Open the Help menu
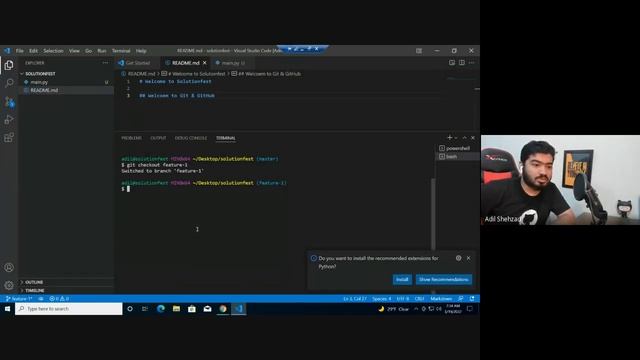The height and width of the screenshot is (360, 640). pyautogui.click(x=141, y=51)
